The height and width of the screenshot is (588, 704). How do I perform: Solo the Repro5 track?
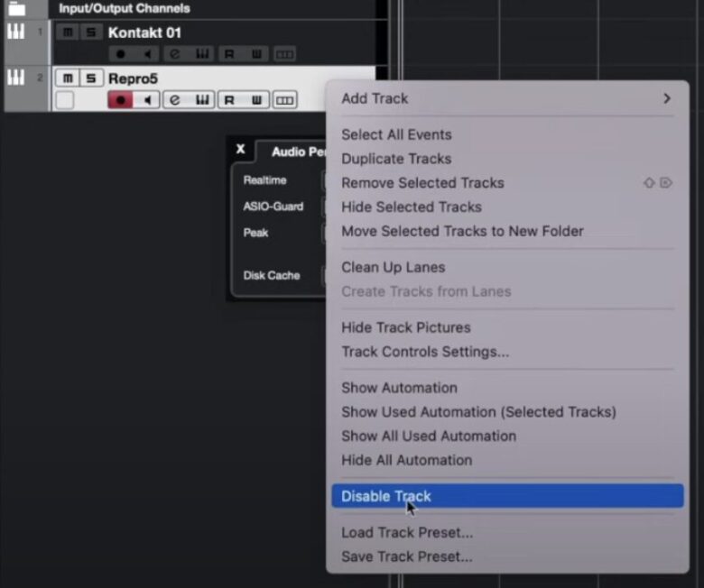click(x=90, y=78)
